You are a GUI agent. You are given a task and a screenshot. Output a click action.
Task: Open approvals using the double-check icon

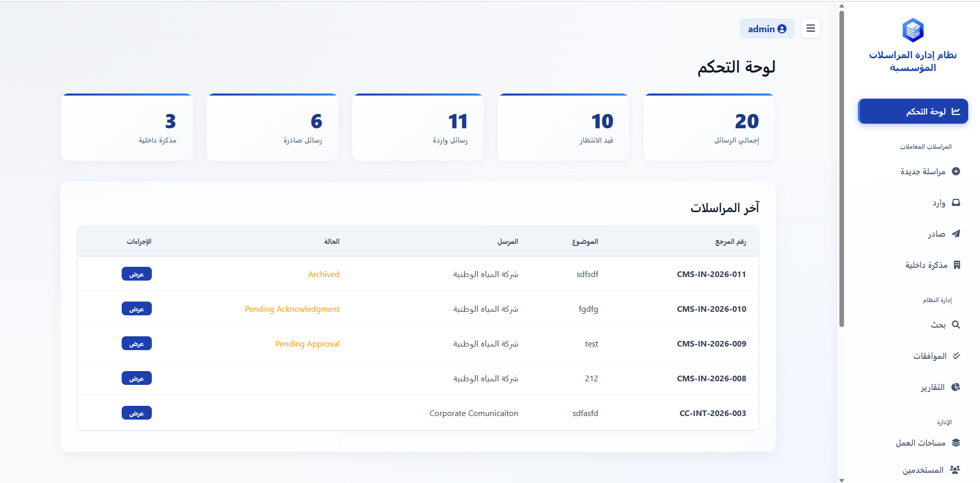[x=956, y=356]
